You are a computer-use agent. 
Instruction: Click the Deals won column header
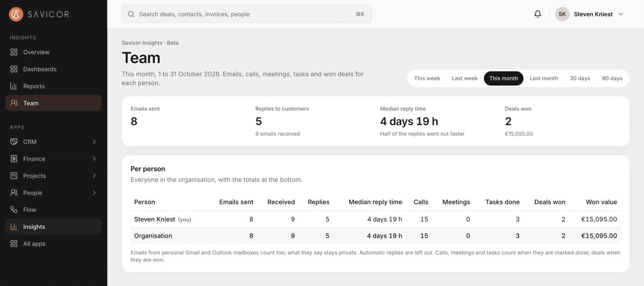tap(550, 202)
